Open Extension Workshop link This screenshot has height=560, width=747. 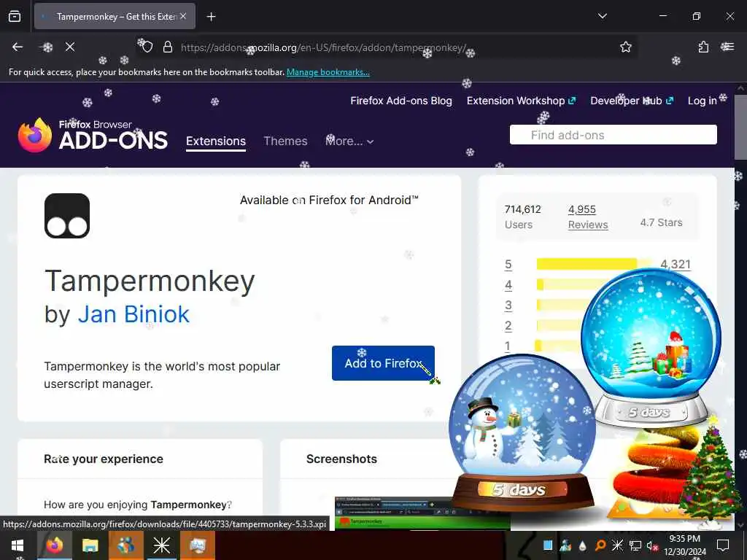click(x=521, y=101)
